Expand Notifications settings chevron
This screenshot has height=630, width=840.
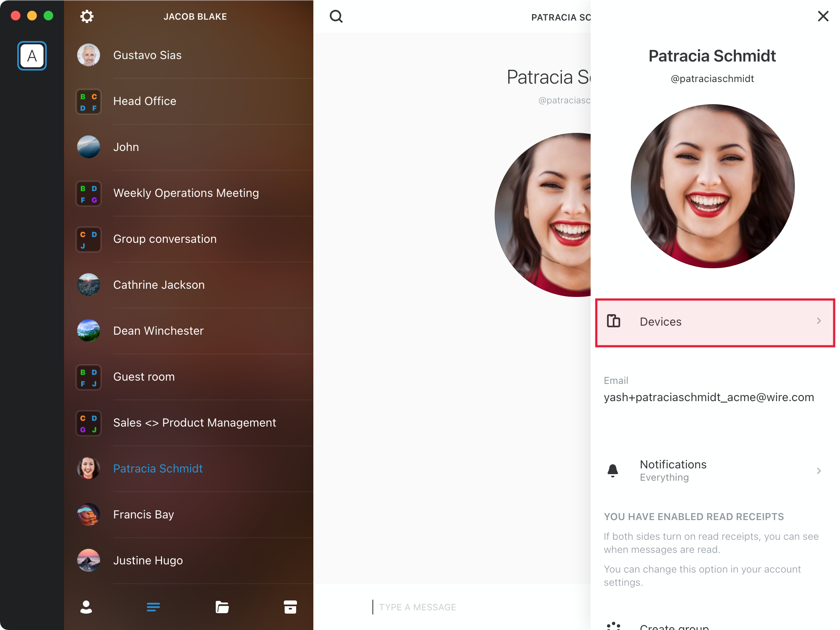[x=819, y=470]
